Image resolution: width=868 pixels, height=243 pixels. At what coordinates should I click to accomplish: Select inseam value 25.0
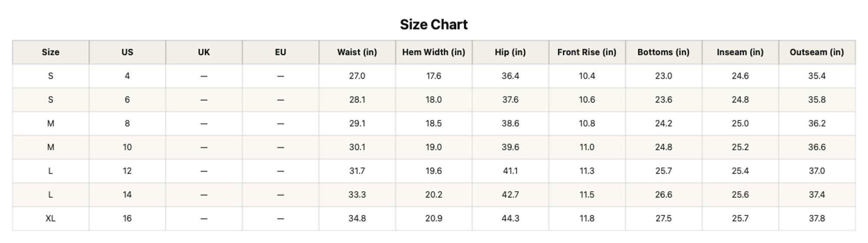coord(740,123)
